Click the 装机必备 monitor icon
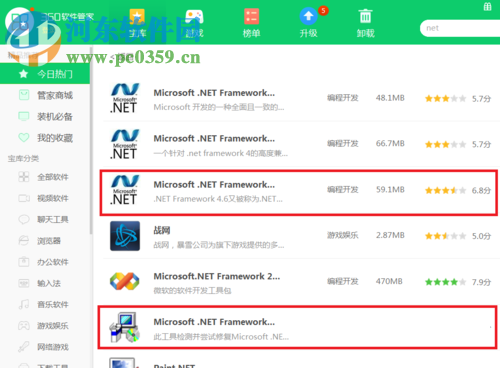 pos(24,117)
